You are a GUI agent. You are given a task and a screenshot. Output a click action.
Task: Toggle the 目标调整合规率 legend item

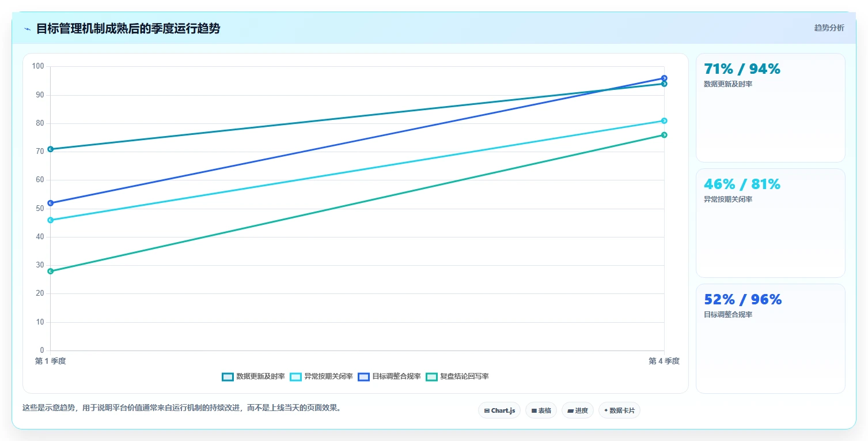coord(389,376)
